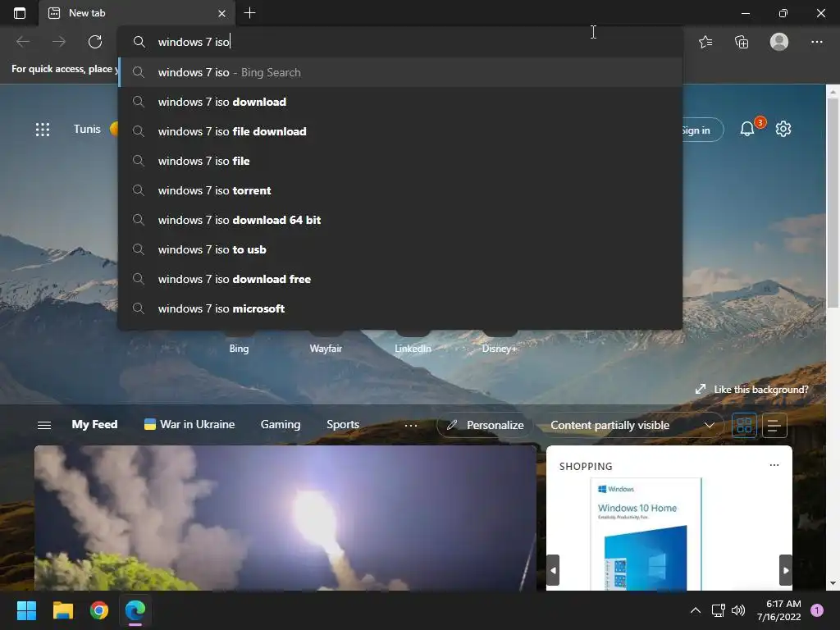Click the Sign in button
This screenshot has height=630, width=840.
702,130
